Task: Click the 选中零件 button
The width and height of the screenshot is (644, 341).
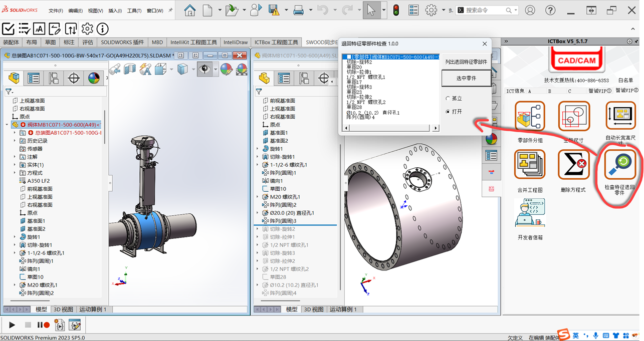Action: coord(466,78)
